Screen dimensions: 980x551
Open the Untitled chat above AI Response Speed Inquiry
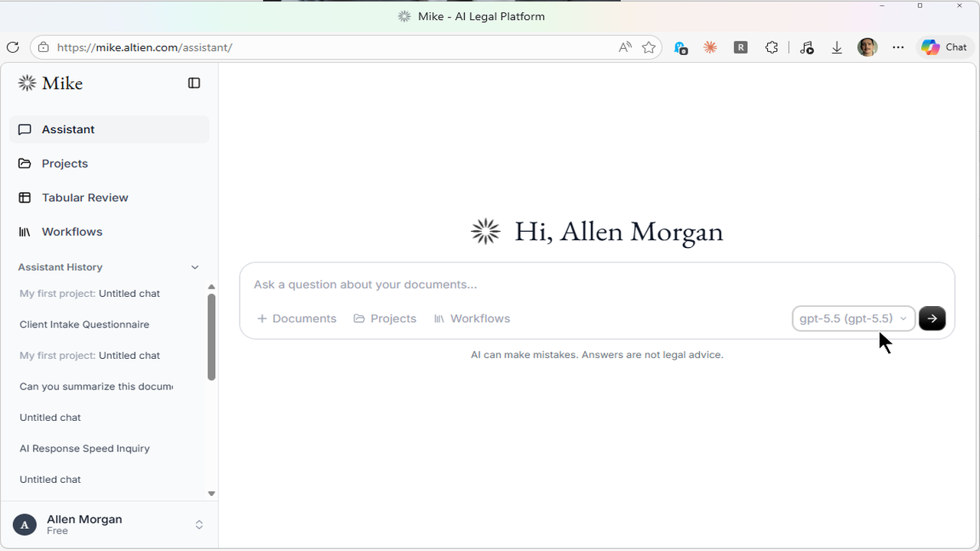50,417
